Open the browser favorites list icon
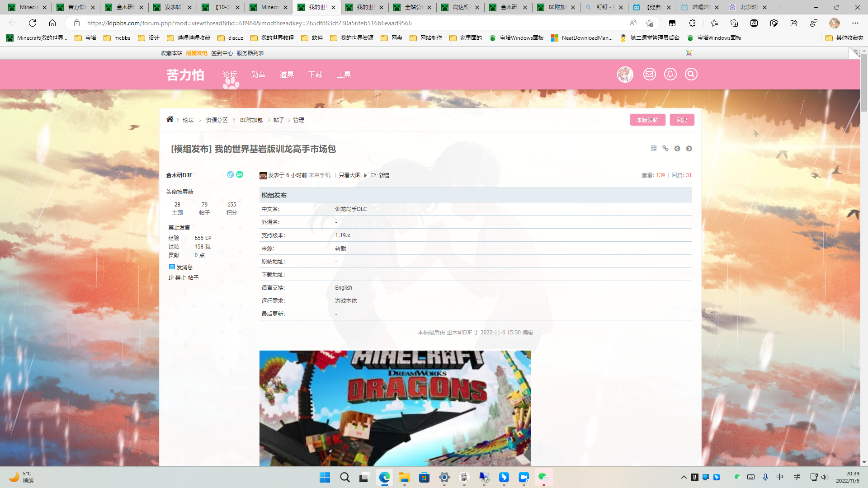The width and height of the screenshot is (868, 488). pos(714,23)
